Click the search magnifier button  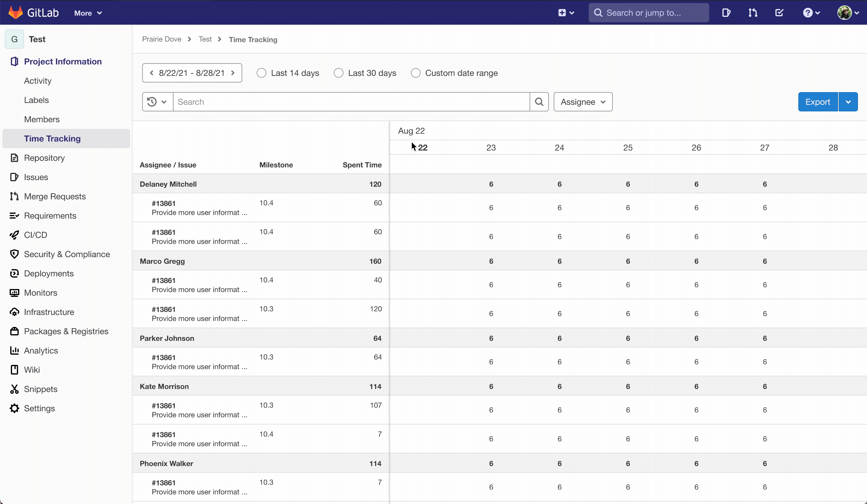coord(539,102)
